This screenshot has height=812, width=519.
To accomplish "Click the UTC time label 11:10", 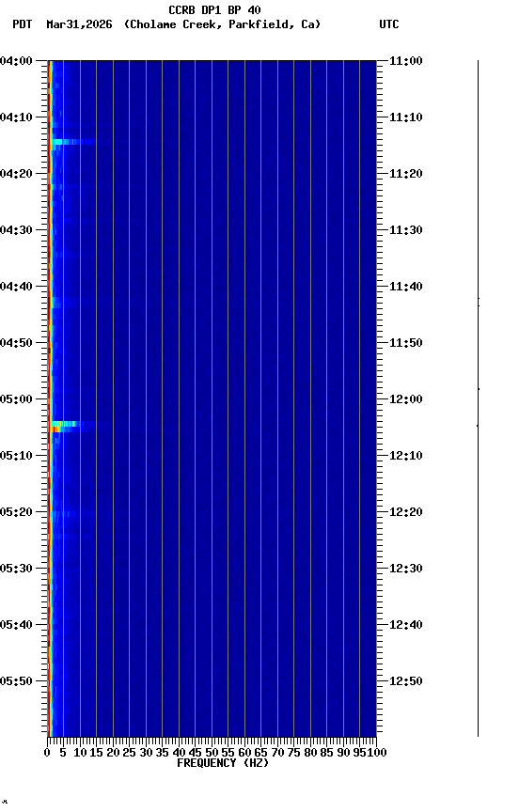I will point(405,118).
